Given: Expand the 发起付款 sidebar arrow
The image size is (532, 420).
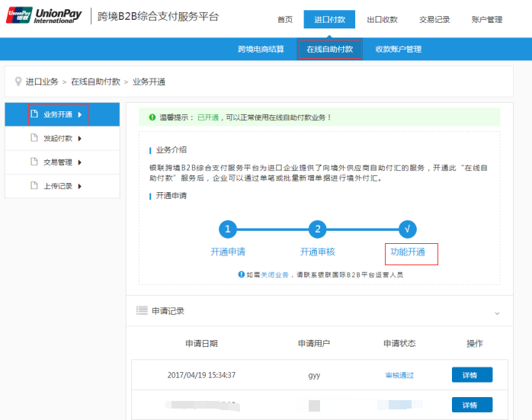Looking at the screenshot, I should coord(79,139).
